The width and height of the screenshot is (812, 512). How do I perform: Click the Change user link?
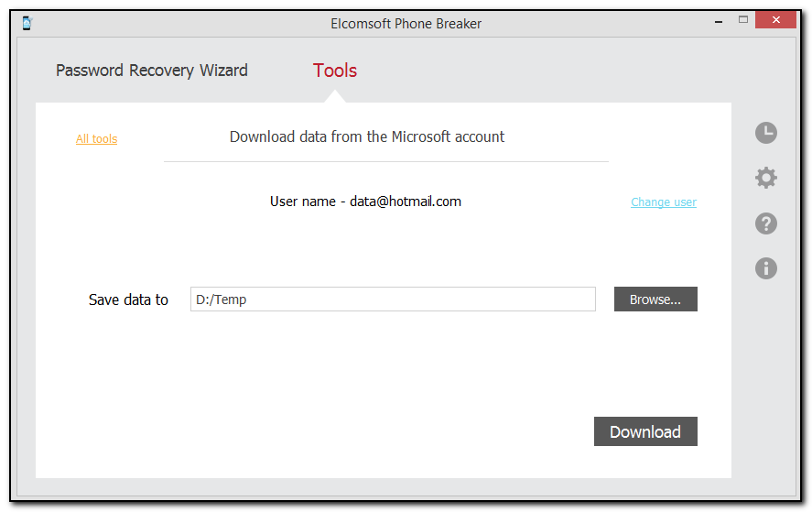[x=664, y=202]
